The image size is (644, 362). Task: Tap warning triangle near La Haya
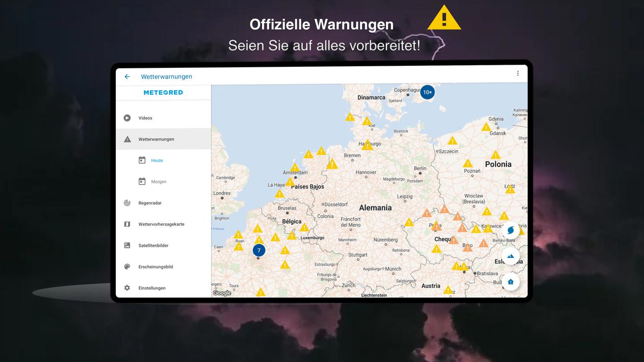290,182
